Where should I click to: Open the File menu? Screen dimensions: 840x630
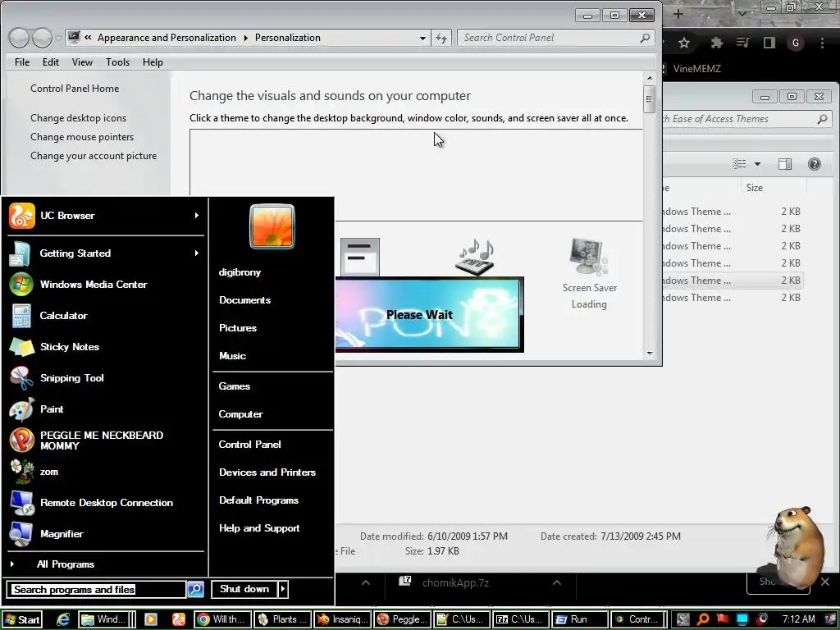pos(22,62)
